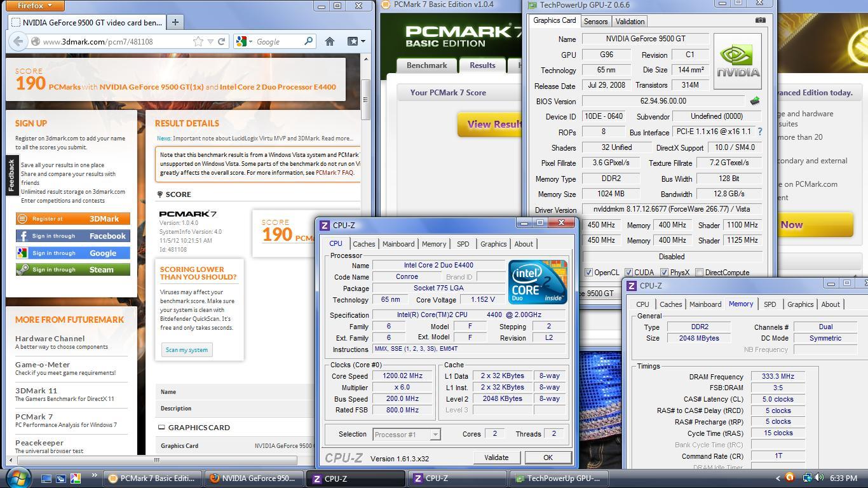Click the orange tray notification icon
Viewport: 868px width, 488px height.
point(790,477)
